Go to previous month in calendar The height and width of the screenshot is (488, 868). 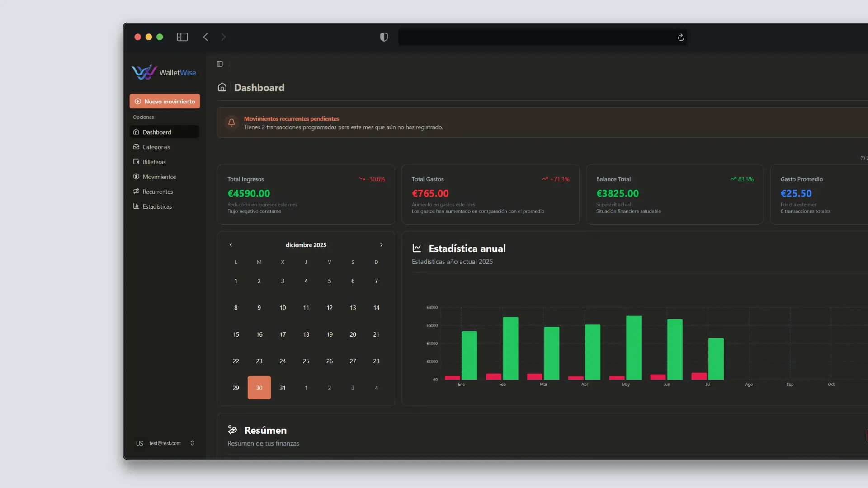pyautogui.click(x=231, y=245)
